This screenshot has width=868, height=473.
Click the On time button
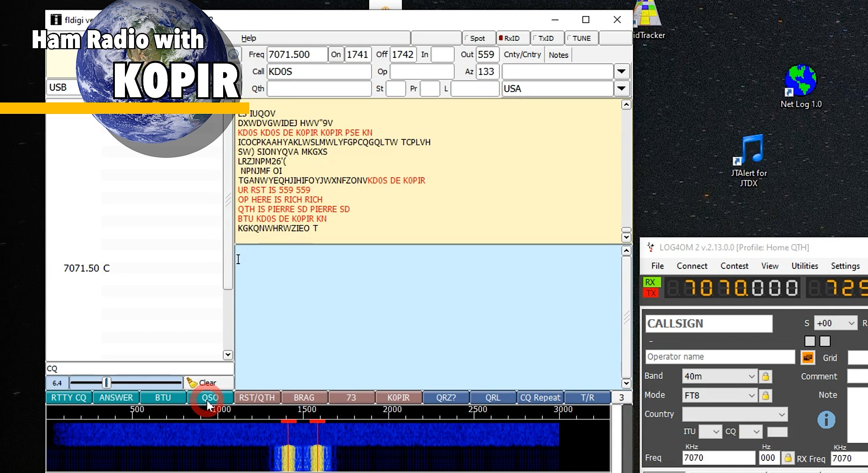pos(336,54)
